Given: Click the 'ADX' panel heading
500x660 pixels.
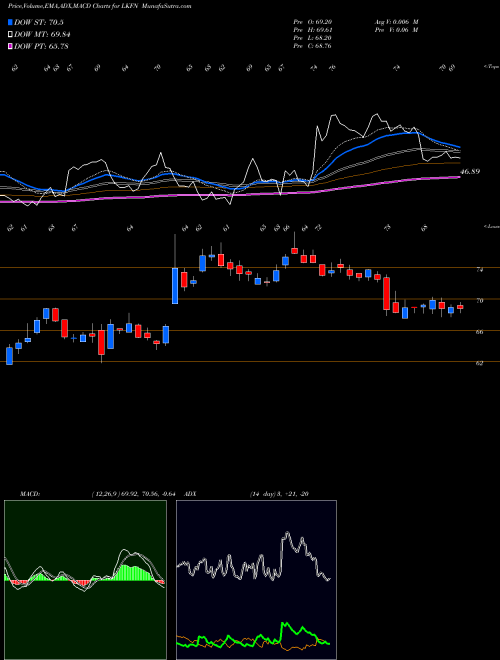Looking at the screenshot, I should 191,494.
